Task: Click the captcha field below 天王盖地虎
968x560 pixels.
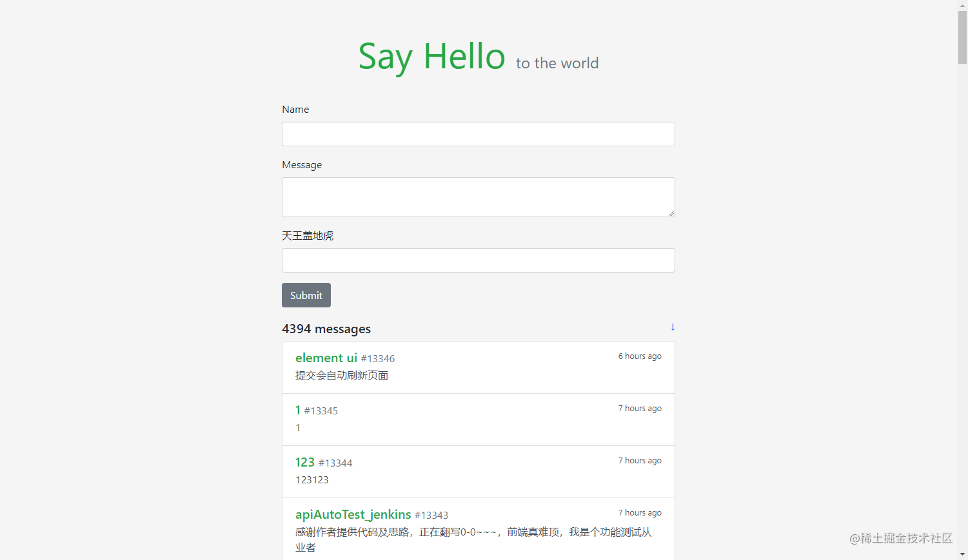Action: pyautogui.click(x=478, y=260)
